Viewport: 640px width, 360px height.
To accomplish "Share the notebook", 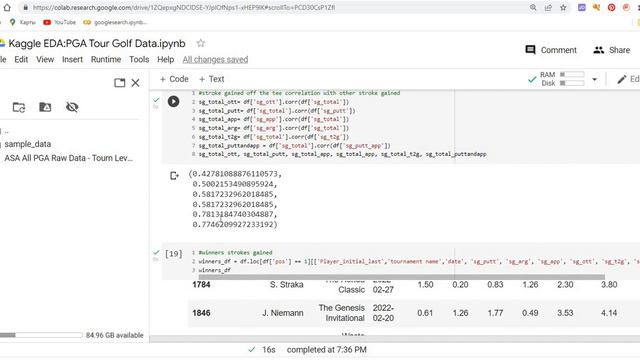I will [x=611, y=50].
